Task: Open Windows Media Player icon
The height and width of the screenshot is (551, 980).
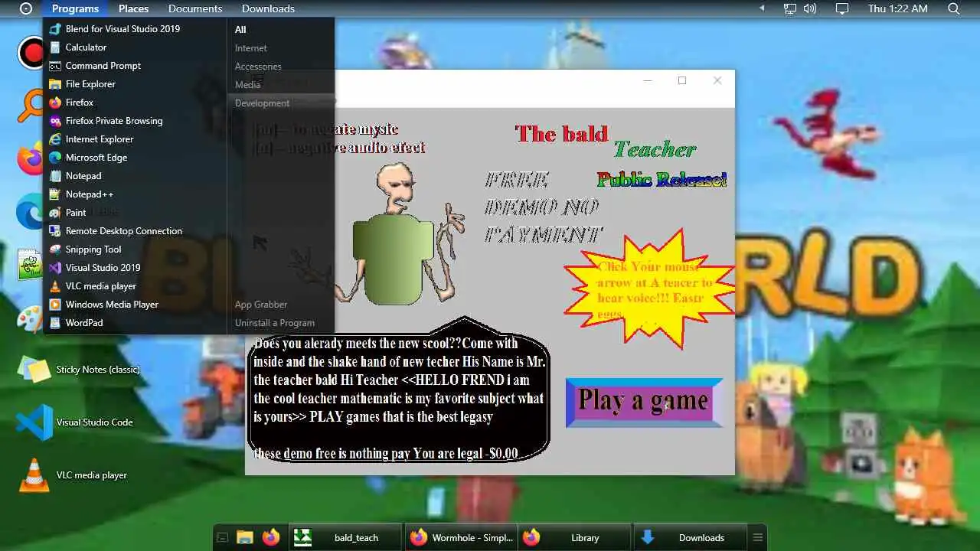Action: tap(54, 305)
